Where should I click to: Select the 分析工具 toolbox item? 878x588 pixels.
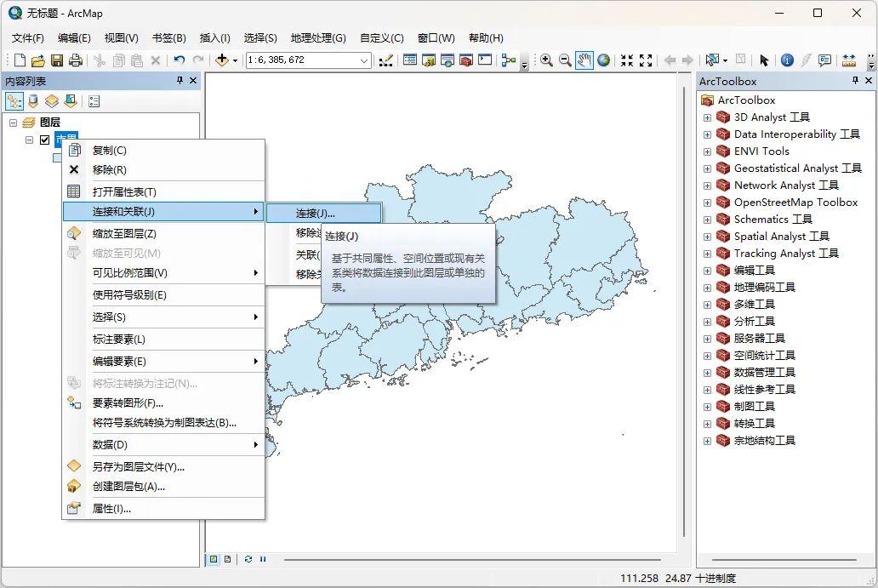(x=755, y=322)
